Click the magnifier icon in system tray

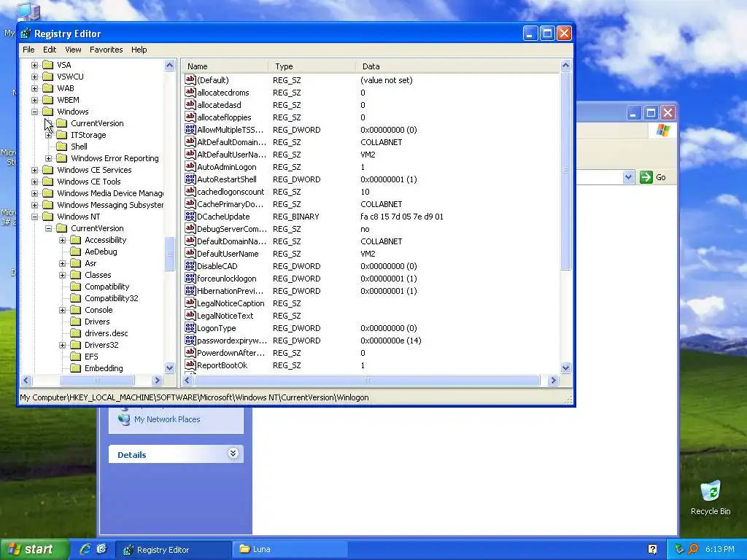pyautogui.click(x=693, y=549)
